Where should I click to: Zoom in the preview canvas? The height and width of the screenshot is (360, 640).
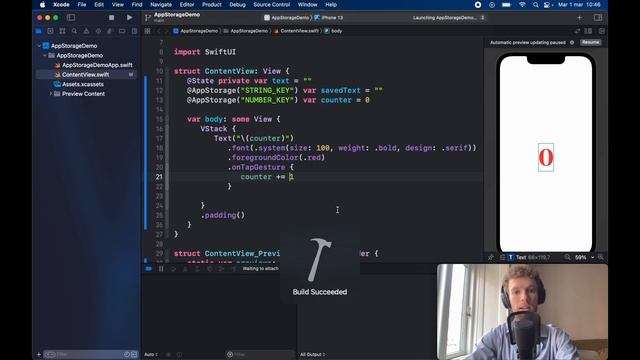click(601, 258)
